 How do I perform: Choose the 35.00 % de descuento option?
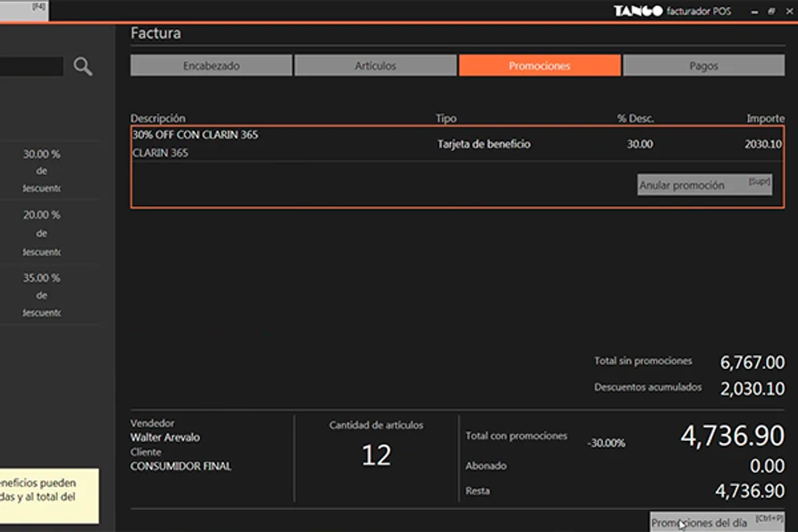(x=41, y=295)
